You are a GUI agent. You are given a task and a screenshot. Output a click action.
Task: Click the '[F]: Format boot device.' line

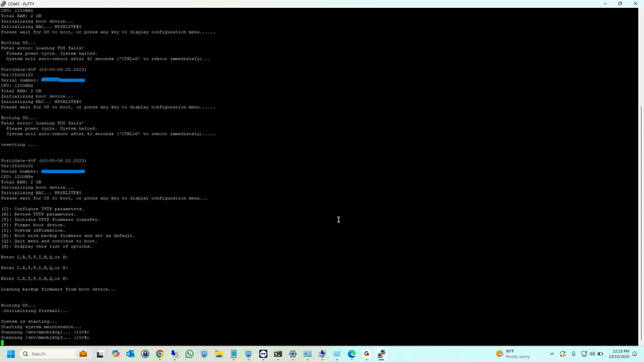[x=33, y=225]
